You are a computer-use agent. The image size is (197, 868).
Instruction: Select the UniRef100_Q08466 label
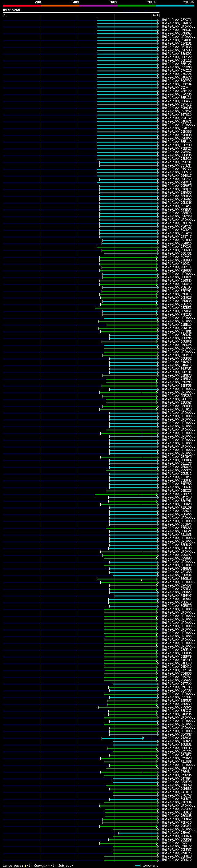click(176, 101)
